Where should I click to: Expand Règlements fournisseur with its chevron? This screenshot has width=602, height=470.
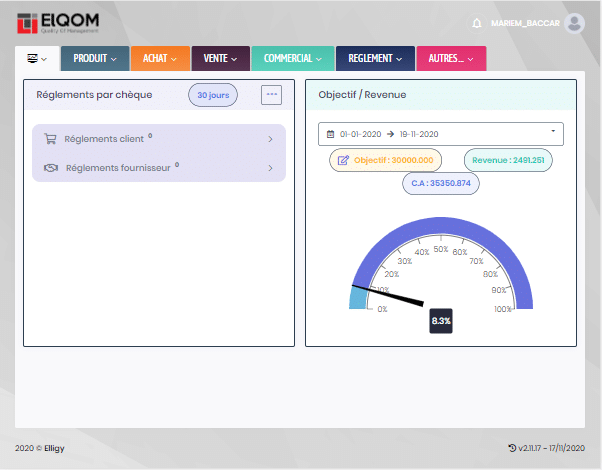pyautogui.click(x=270, y=168)
